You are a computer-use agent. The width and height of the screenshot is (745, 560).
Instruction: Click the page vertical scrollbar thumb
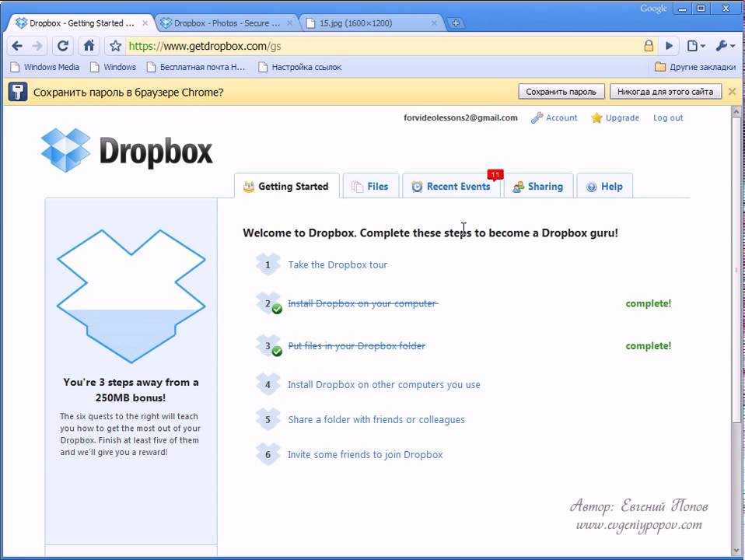(736, 268)
